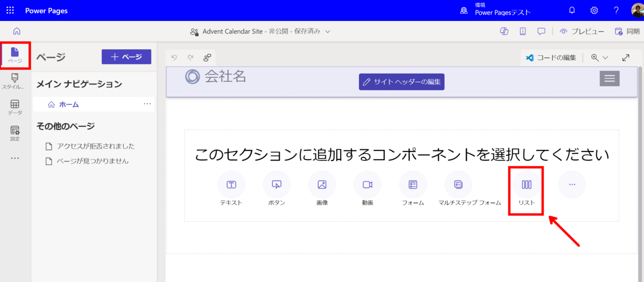Switch to the 設定 workspace
The height and width of the screenshot is (282, 644).
15,133
